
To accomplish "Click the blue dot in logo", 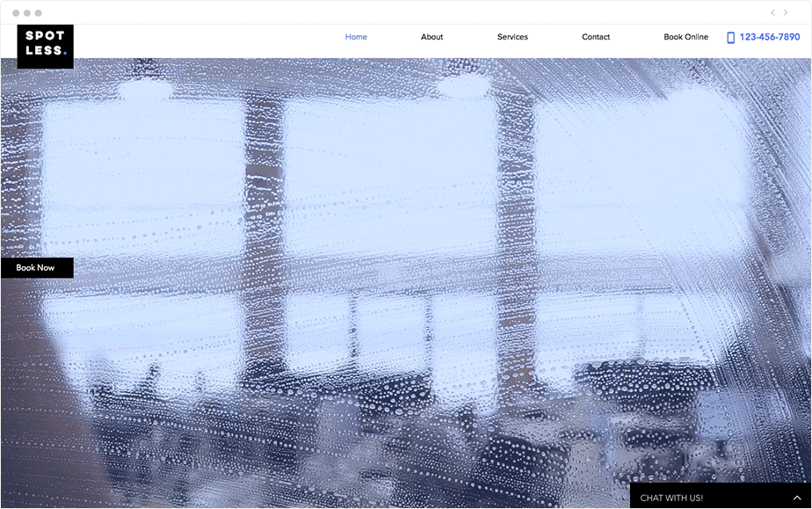I will [x=65, y=52].
